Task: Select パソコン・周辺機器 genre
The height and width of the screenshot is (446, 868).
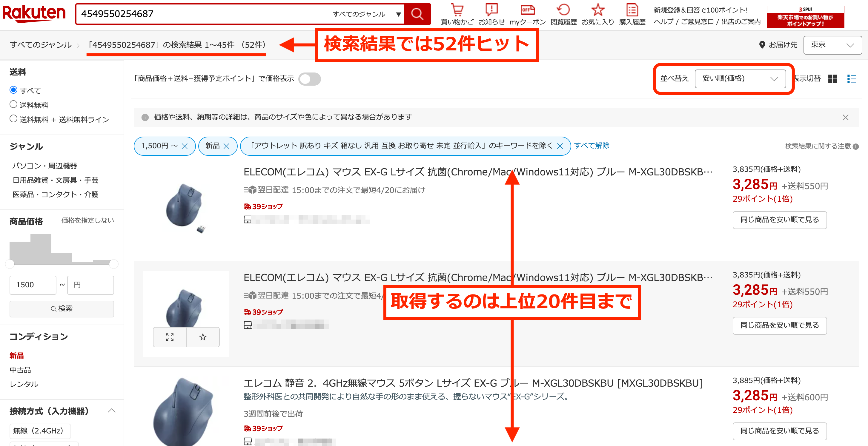Action: (44, 166)
